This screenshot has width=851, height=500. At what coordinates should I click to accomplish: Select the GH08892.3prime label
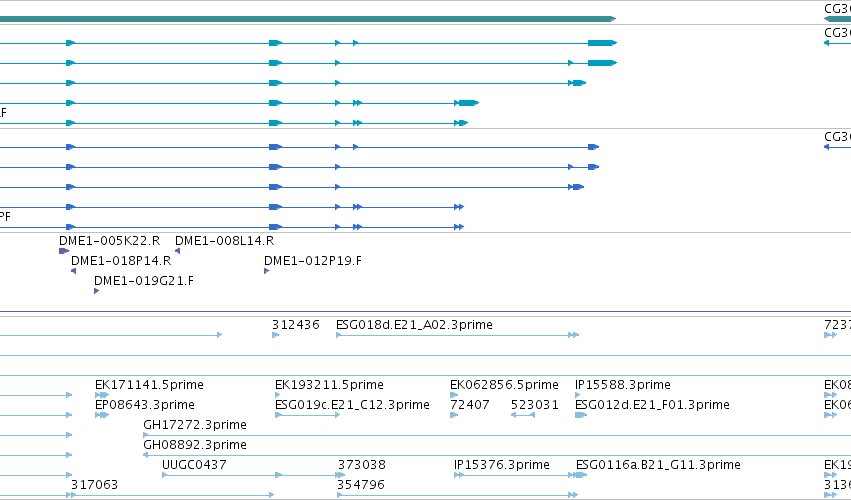(x=195, y=445)
